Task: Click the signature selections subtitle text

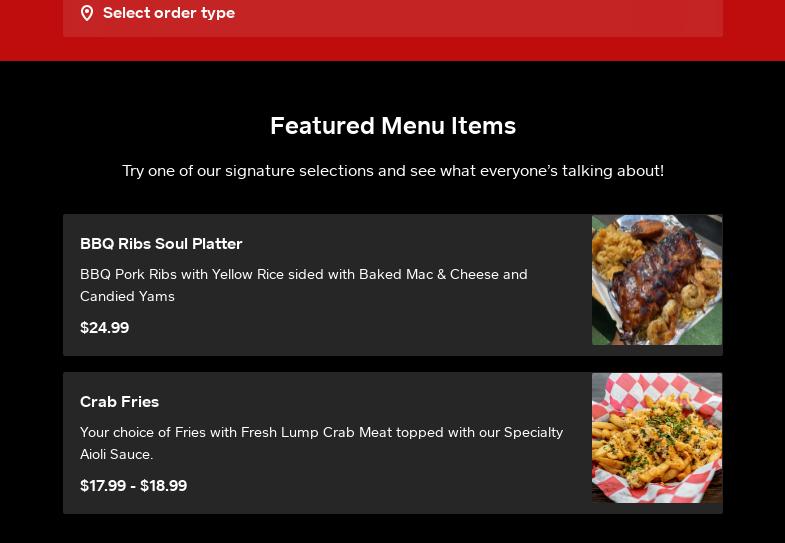Action: tap(393, 171)
